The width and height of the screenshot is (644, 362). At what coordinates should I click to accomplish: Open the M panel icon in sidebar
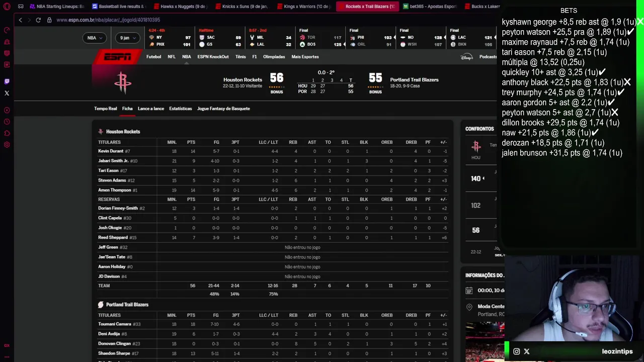(x=7, y=64)
